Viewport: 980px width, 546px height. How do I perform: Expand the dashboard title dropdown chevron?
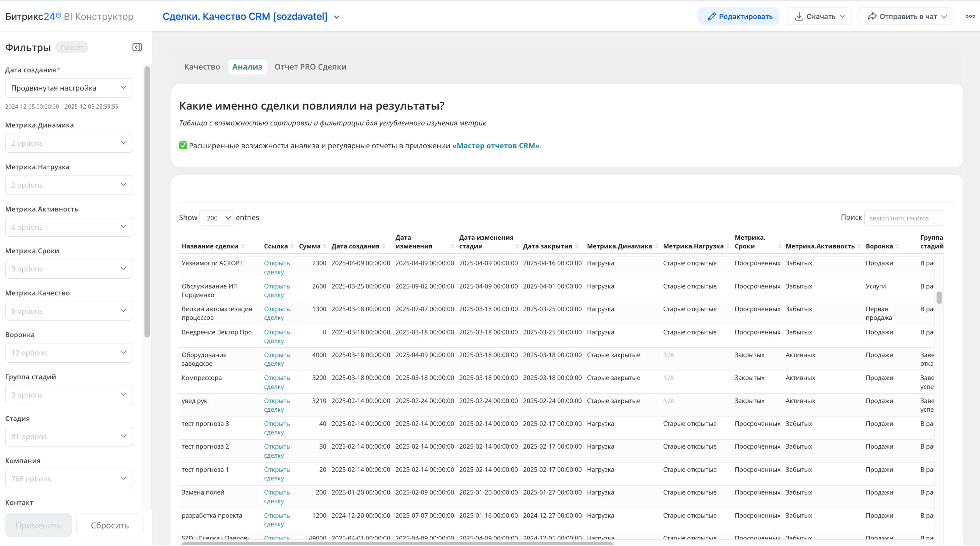(337, 17)
